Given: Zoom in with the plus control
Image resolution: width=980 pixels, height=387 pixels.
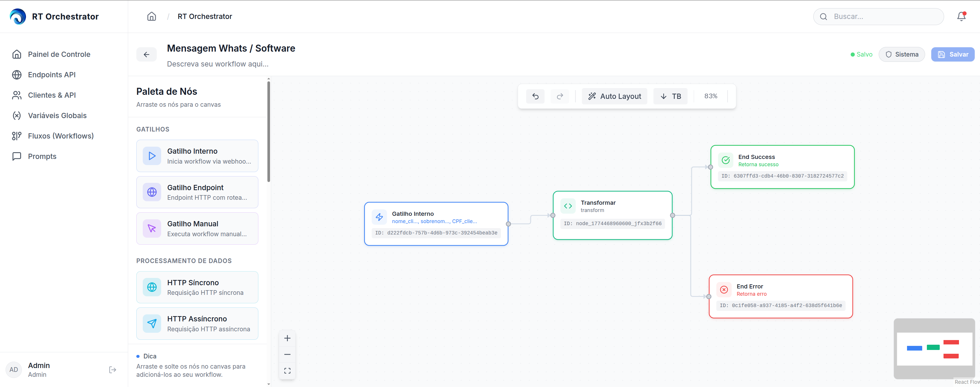Looking at the screenshot, I should click(x=287, y=338).
